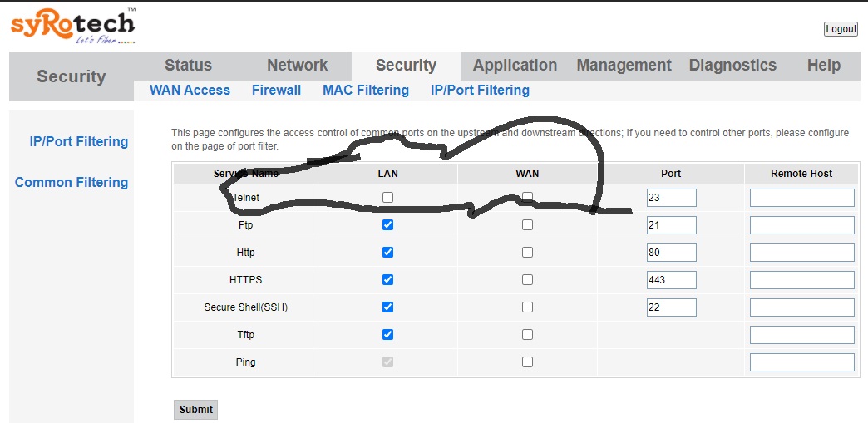Click the Ftp Remote Host field
Image resolution: width=868 pixels, height=423 pixels.
[802, 225]
